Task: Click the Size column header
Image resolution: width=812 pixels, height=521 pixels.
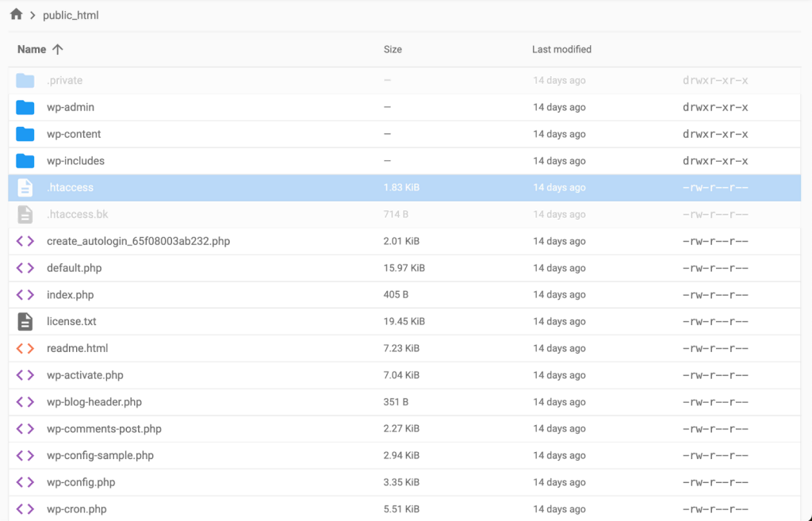Action: coord(393,49)
